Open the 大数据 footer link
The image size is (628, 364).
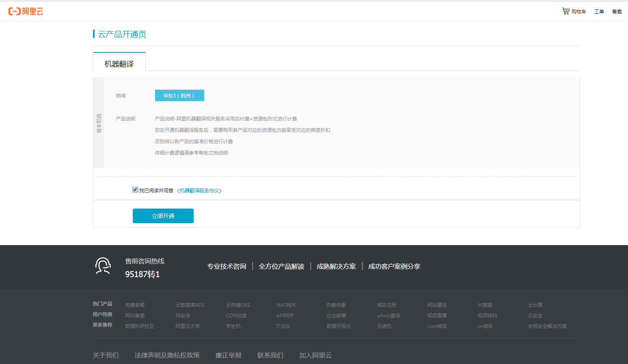pos(485,305)
